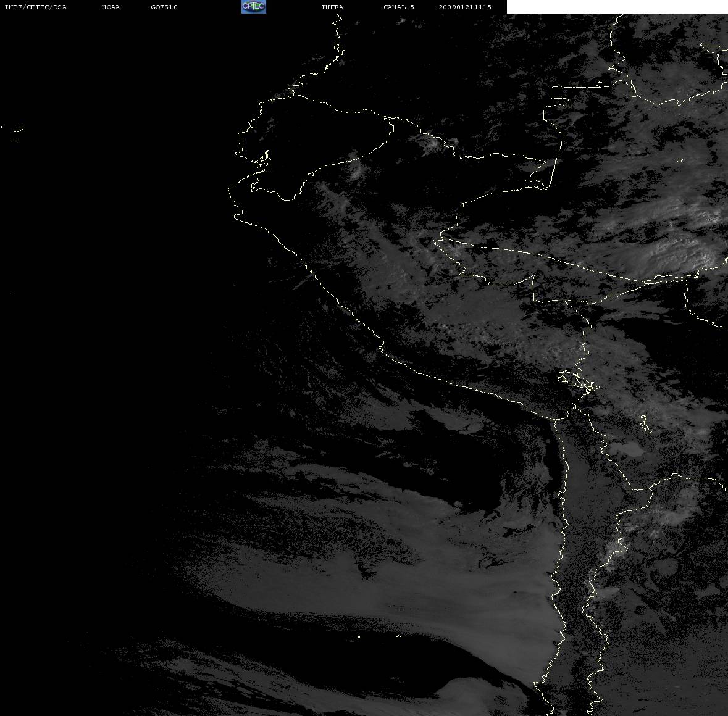The width and height of the screenshot is (728, 716).
Task: Click the 200901211115 timestamp
Action: [x=465, y=7]
